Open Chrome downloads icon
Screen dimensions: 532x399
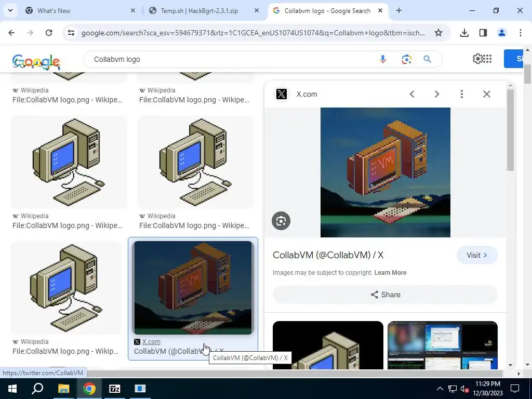(x=464, y=33)
